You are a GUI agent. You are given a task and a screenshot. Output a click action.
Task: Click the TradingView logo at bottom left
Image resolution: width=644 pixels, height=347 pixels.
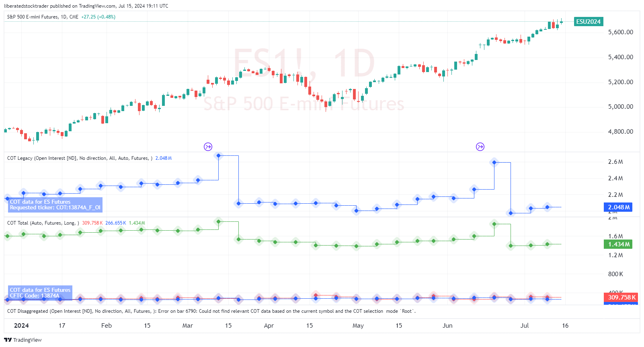coord(23,340)
